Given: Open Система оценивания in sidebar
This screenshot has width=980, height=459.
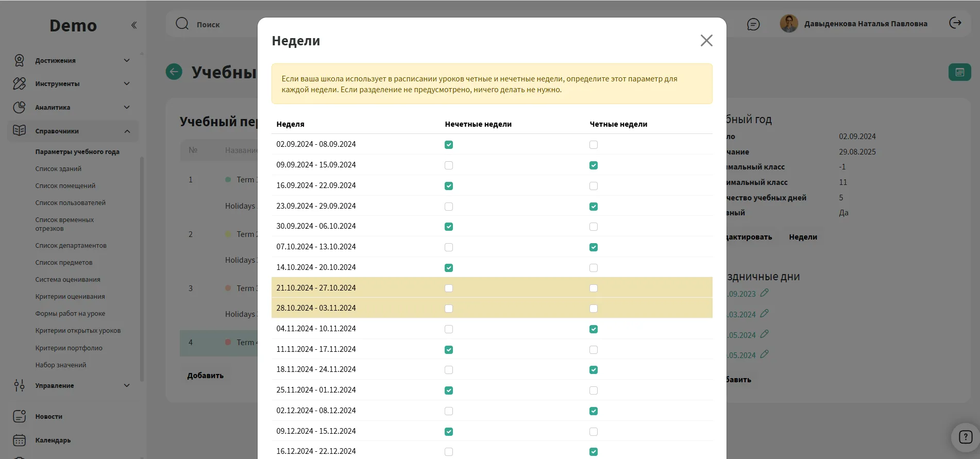Looking at the screenshot, I should tap(68, 280).
